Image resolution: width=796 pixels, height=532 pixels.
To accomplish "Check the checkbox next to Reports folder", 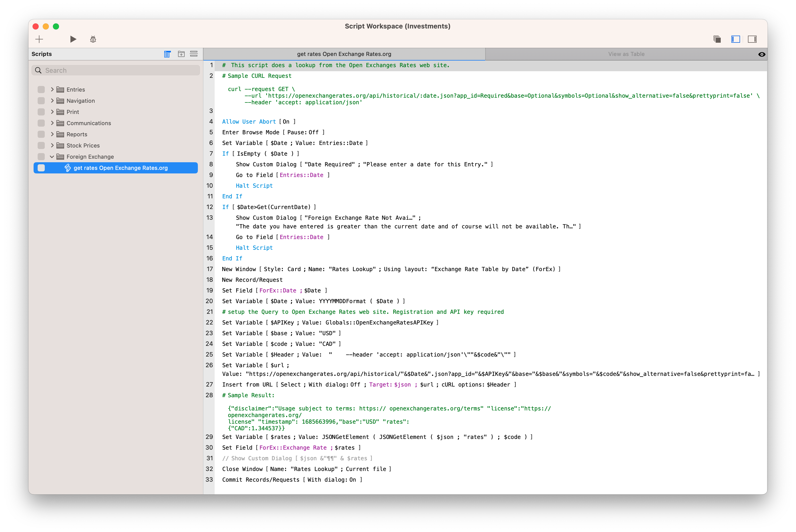I will (41, 134).
